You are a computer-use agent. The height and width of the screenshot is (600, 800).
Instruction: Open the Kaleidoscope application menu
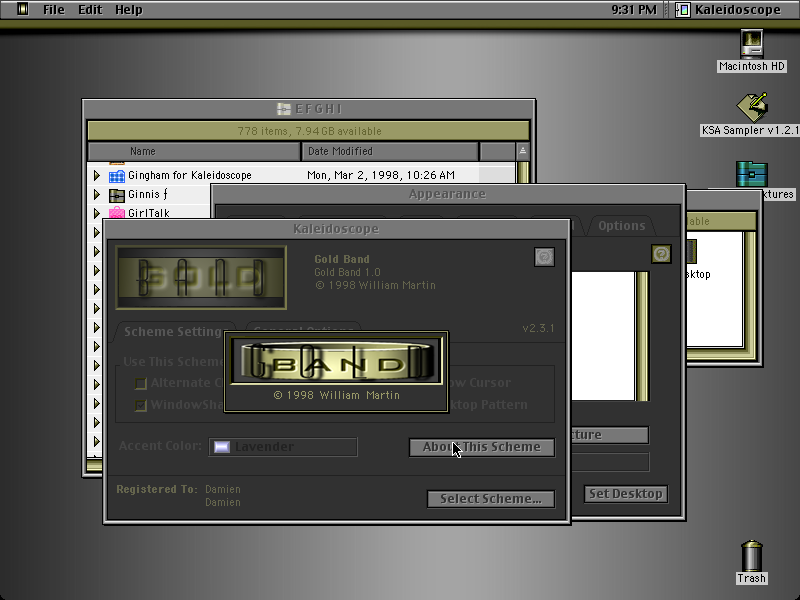(x=729, y=10)
